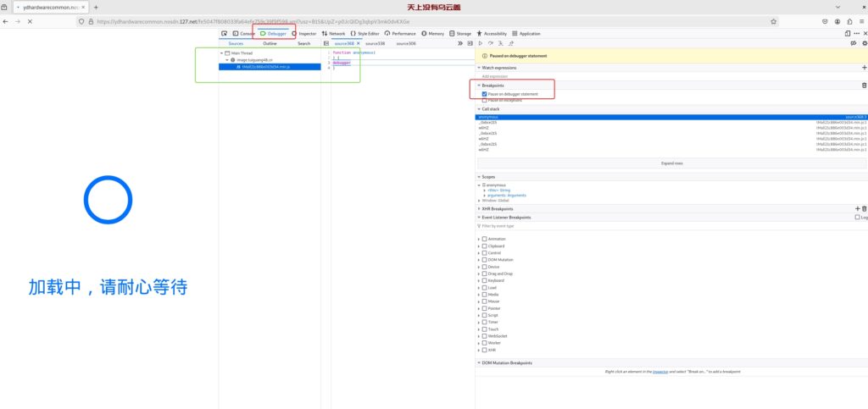Stop page loading in browser toolbar
Viewport: 868px width, 409px height.
coord(30,21)
